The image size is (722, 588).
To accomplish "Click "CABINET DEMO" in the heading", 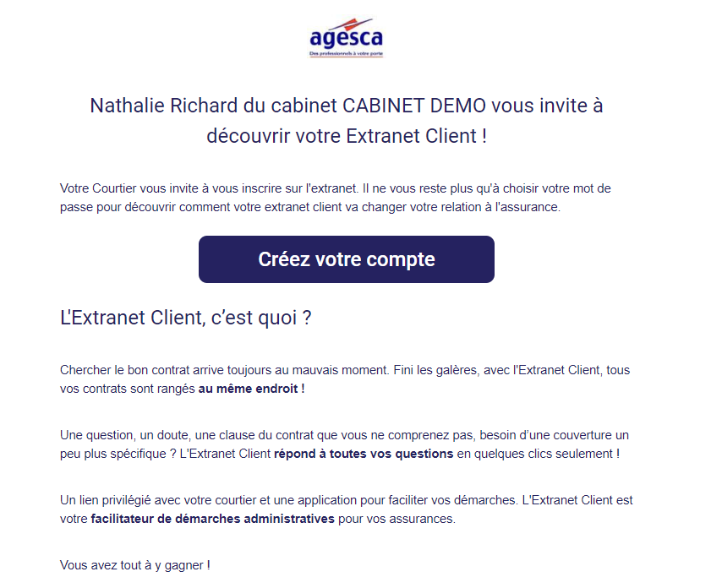I will (414, 106).
